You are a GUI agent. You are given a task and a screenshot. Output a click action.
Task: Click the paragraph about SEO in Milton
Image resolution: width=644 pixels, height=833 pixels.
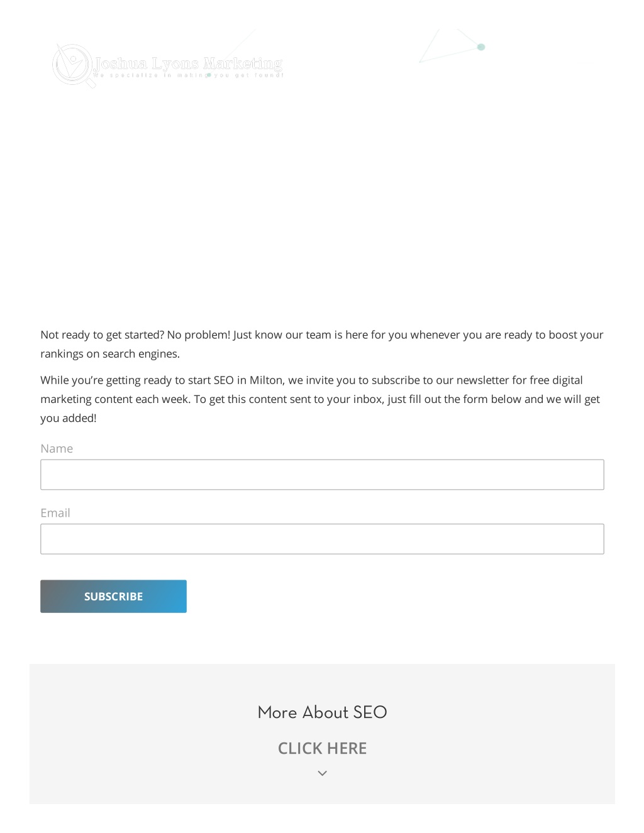click(322, 399)
